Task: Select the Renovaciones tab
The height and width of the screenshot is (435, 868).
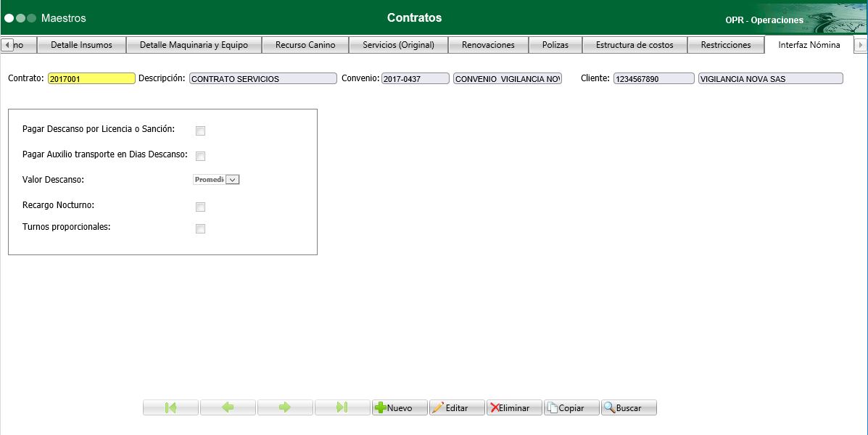Action: tap(488, 45)
